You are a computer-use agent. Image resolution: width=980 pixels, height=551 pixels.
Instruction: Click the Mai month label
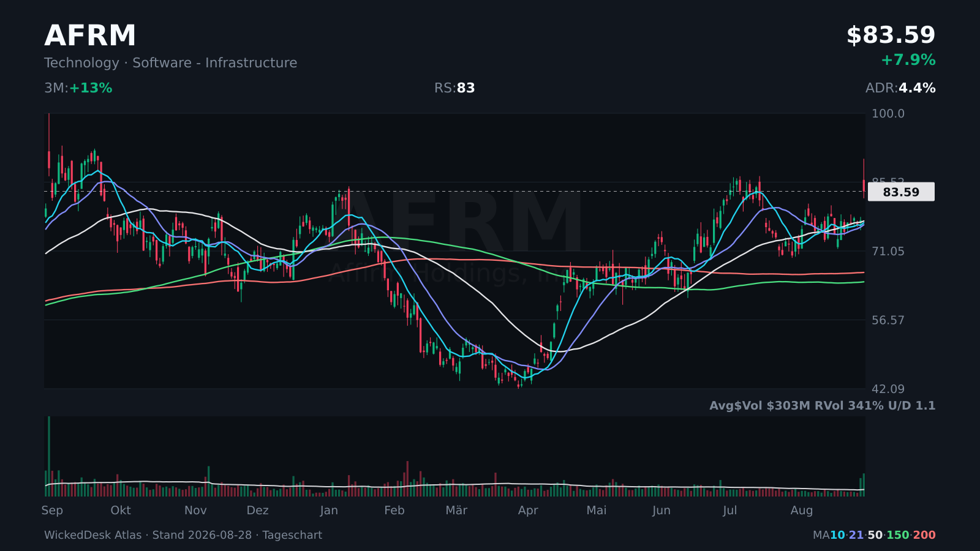(x=597, y=511)
